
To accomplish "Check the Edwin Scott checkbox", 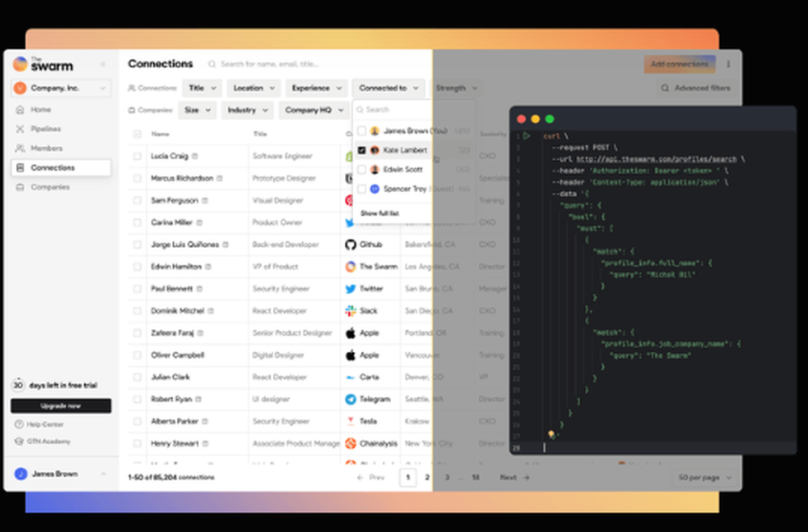I will [x=362, y=170].
